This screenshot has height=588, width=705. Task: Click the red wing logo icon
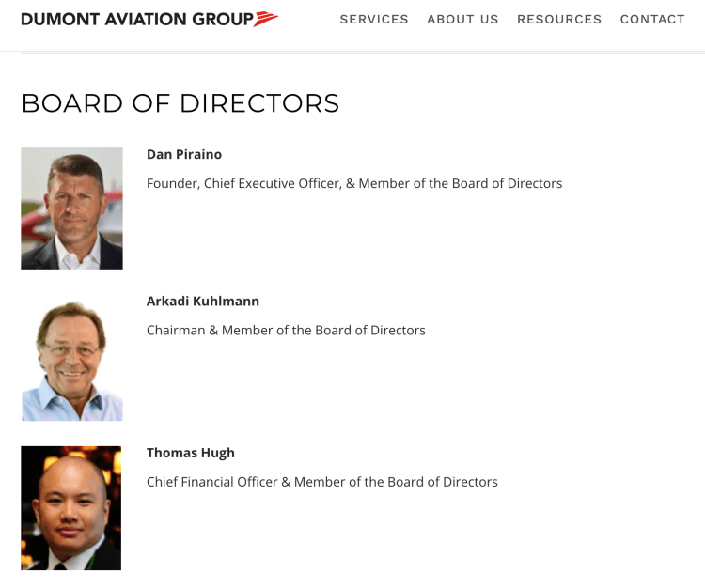pos(266,19)
